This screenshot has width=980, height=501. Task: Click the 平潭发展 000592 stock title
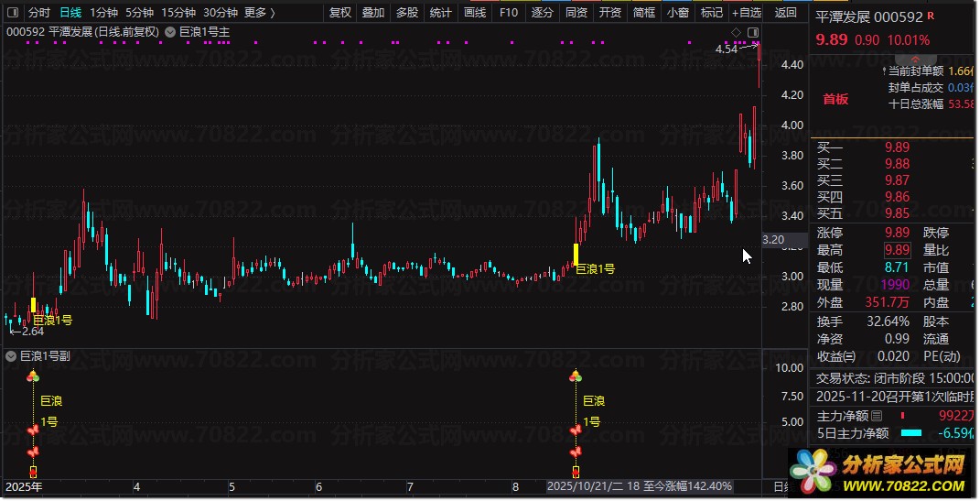coord(868,16)
